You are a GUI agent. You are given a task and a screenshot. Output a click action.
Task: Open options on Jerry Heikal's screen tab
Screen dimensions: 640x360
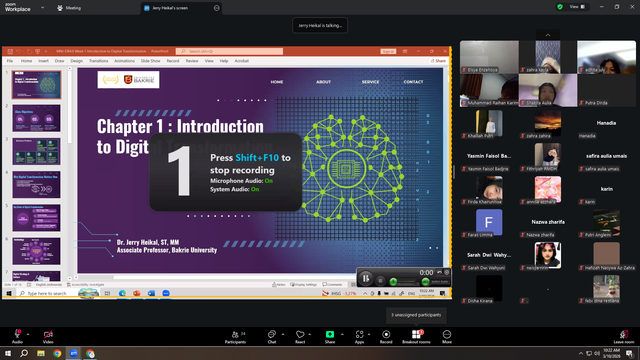point(217,8)
